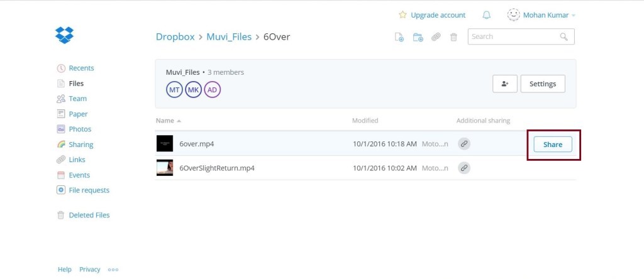This screenshot has height=279, width=644.
Task: Click the smiley avatar icon beside Mohan Kumar
Action: pyautogui.click(x=513, y=15)
